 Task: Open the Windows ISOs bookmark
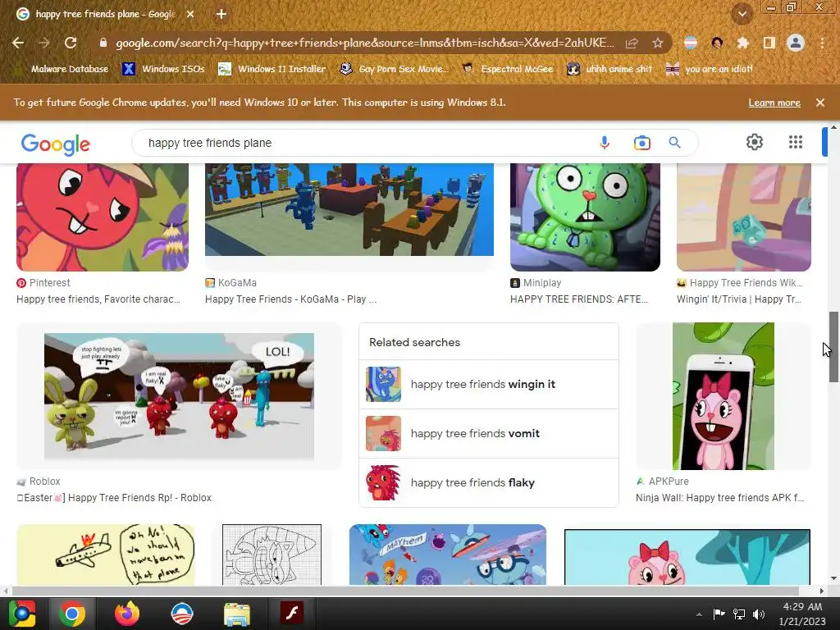point(164,69)
